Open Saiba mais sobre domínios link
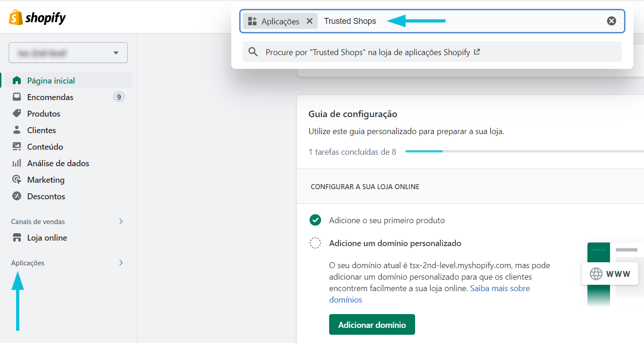 (x=429, y=294)
